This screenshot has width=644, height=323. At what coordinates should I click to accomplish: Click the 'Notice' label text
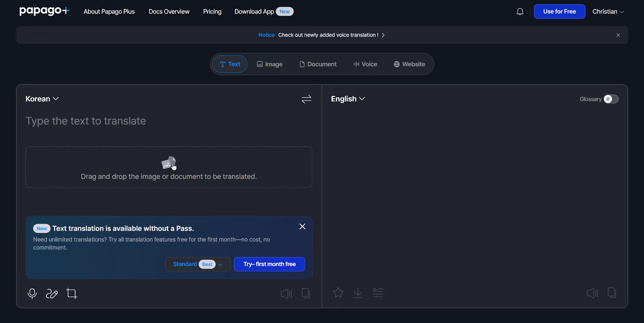point(266,35)
